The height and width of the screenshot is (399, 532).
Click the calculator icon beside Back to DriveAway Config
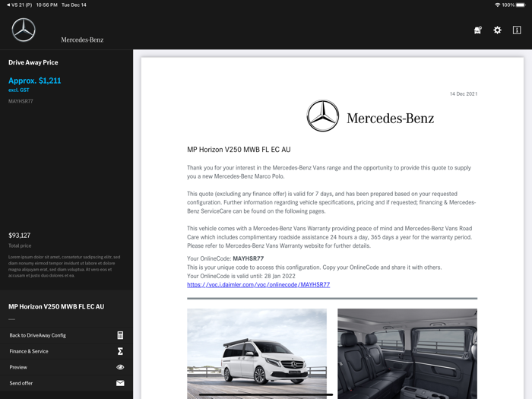tap(120, 335)
